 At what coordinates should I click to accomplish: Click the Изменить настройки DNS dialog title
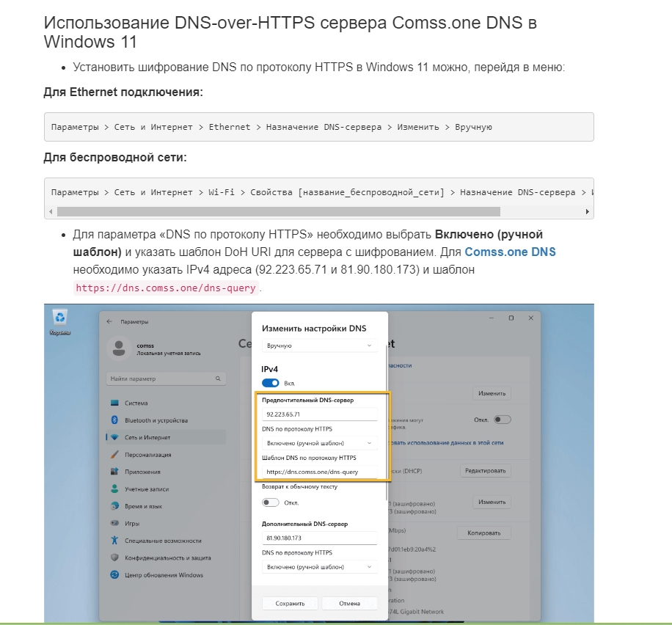point(314,329)
